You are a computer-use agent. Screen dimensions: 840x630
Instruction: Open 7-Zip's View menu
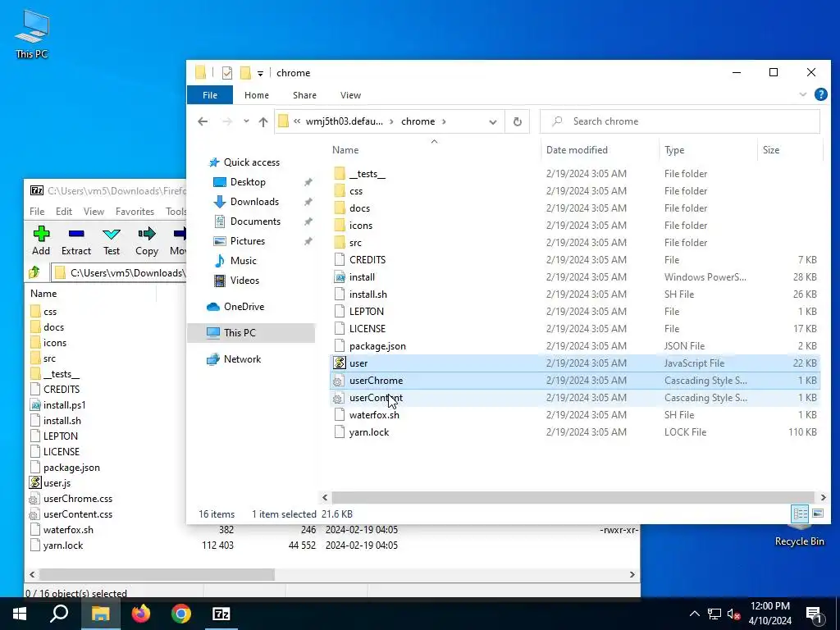[94, 212]
